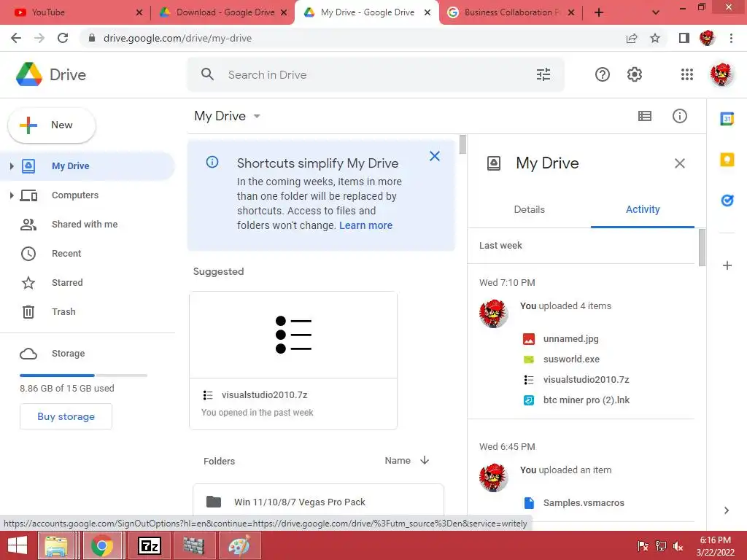
Task: Toggle Chrome side panel
Action: tap(684, 38)
